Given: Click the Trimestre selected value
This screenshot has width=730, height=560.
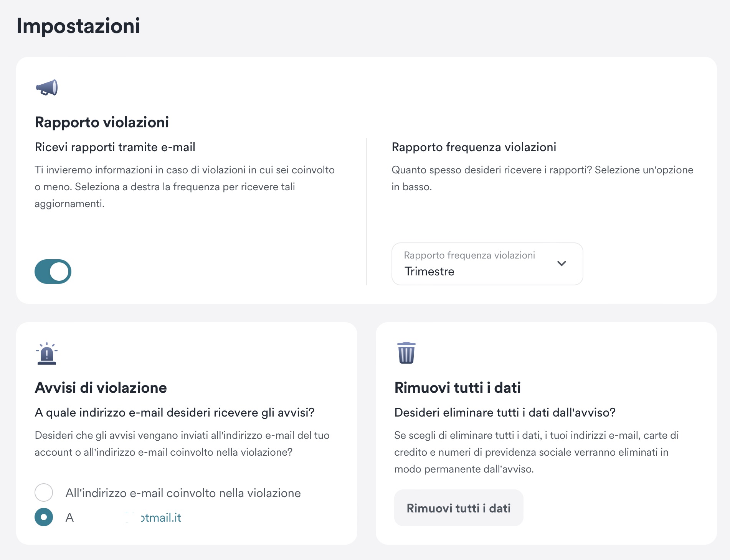Looking at the screenshot, I should click(x=429, y=272).
